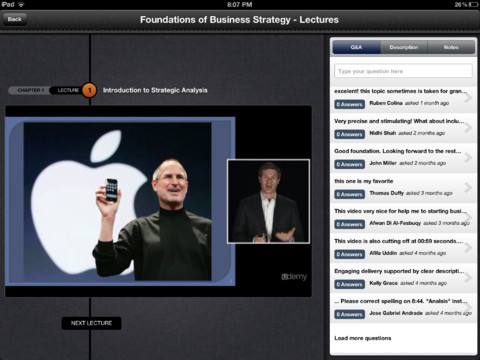Go back using the Back button

click(x=15, y=19)
